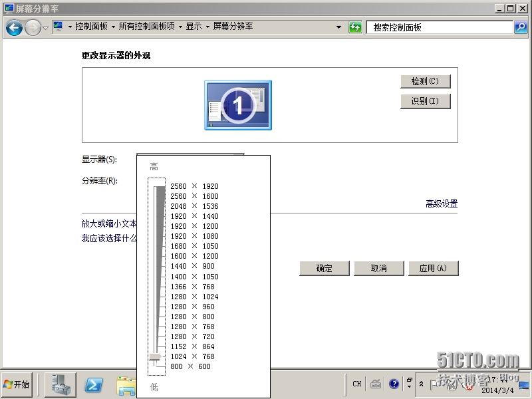Open the 我应该选择什么 help link
Viewport: 532px width, 399px height.
point(108,238)
